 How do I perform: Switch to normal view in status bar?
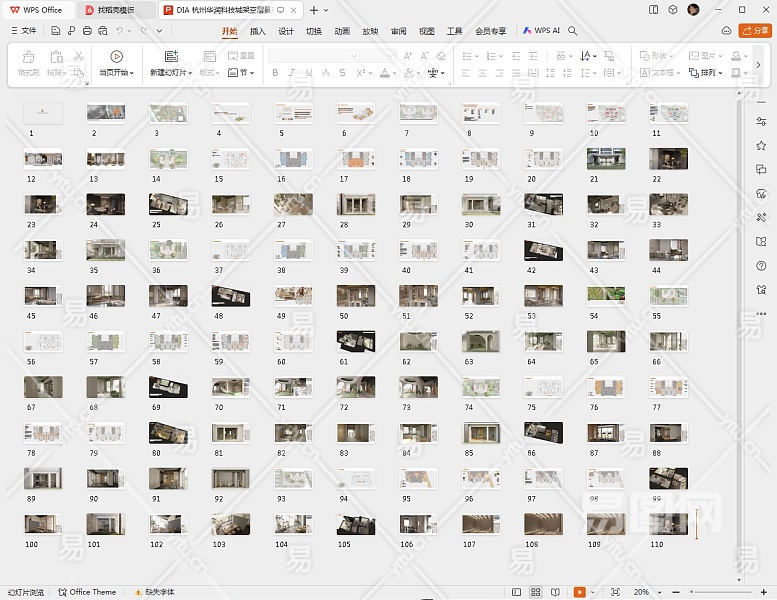click(518, 592)
